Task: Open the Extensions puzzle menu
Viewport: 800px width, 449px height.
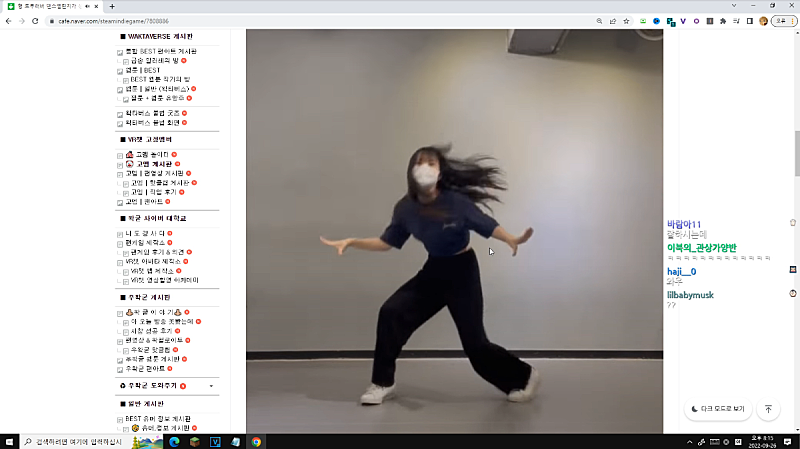Action: 723,21
